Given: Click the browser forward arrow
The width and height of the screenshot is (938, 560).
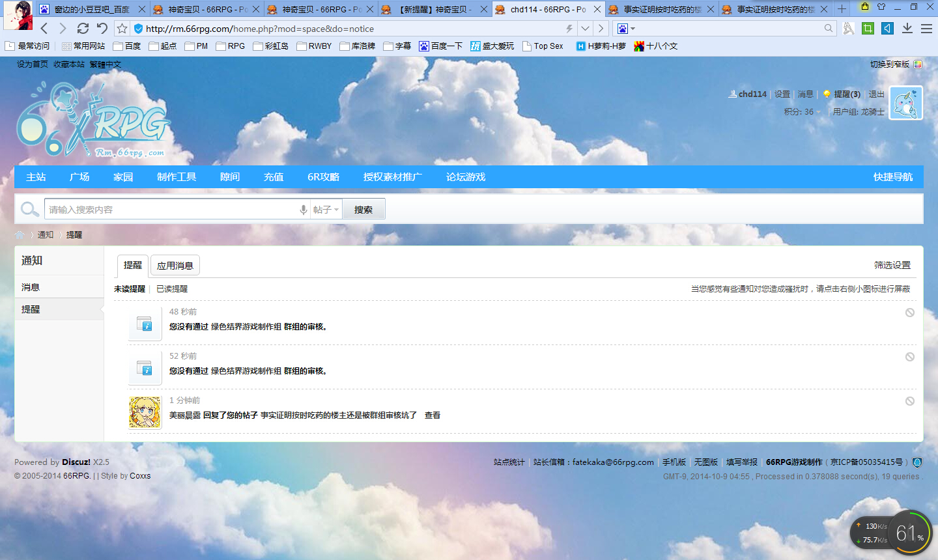Looking at the screenshot, I should [x=63, y=29].
